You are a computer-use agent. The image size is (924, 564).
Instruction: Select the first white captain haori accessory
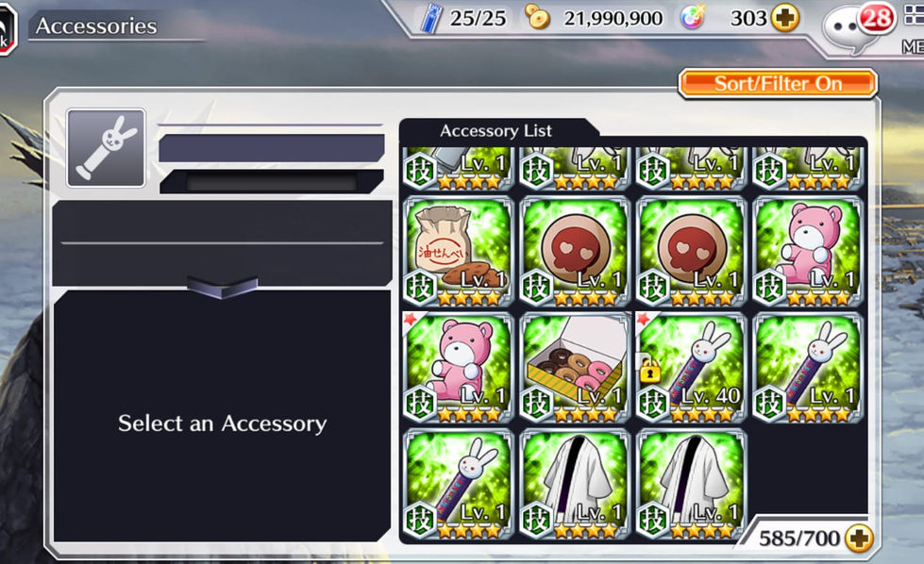575,485
